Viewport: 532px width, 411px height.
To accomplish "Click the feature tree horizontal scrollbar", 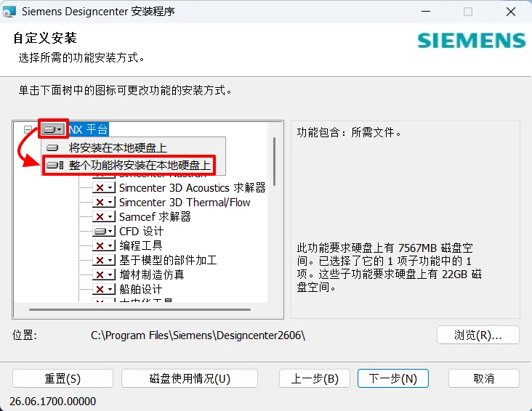I will point(140,309).
